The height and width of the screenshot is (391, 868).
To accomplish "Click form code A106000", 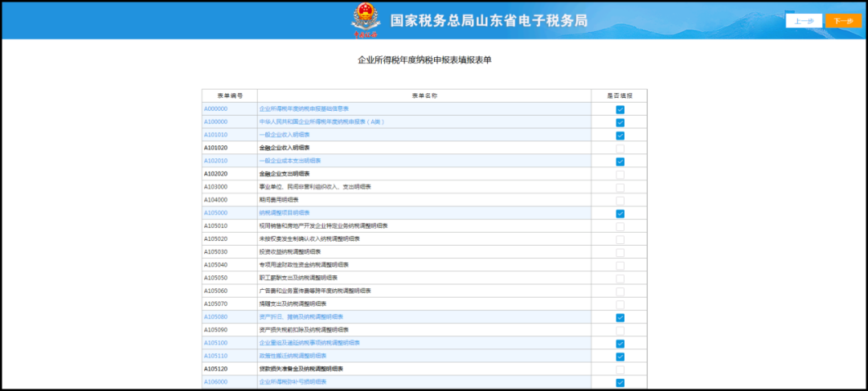I will pos(216,381).
